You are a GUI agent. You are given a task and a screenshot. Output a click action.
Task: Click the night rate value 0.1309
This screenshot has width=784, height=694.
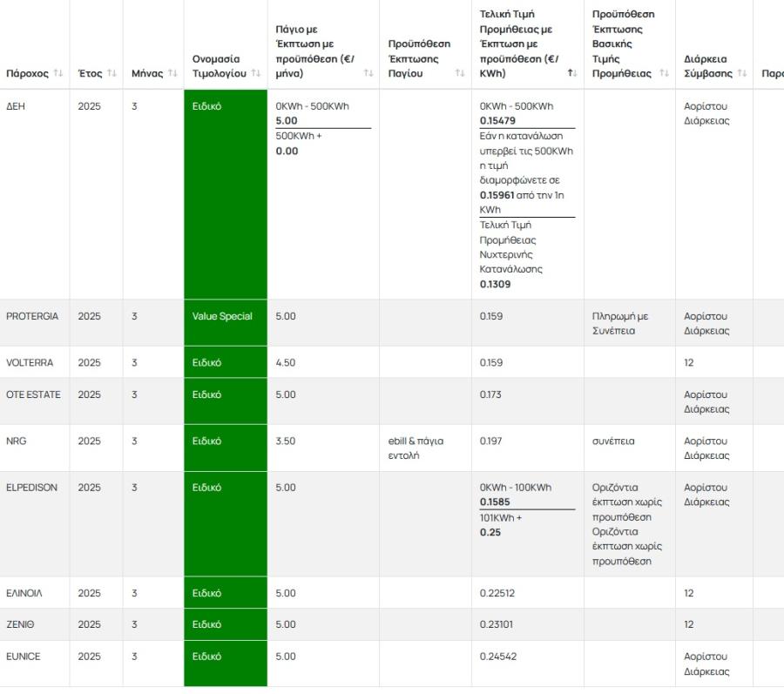[495, 284]
